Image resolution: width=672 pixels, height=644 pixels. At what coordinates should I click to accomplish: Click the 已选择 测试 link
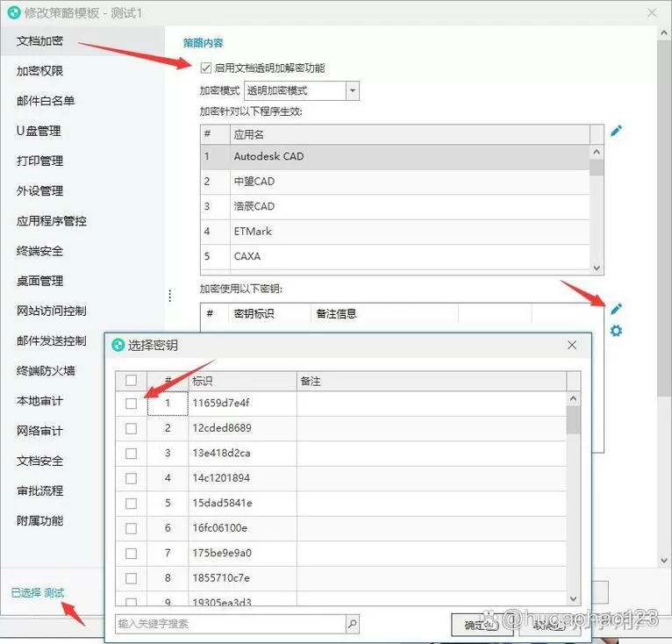(38, 593)
